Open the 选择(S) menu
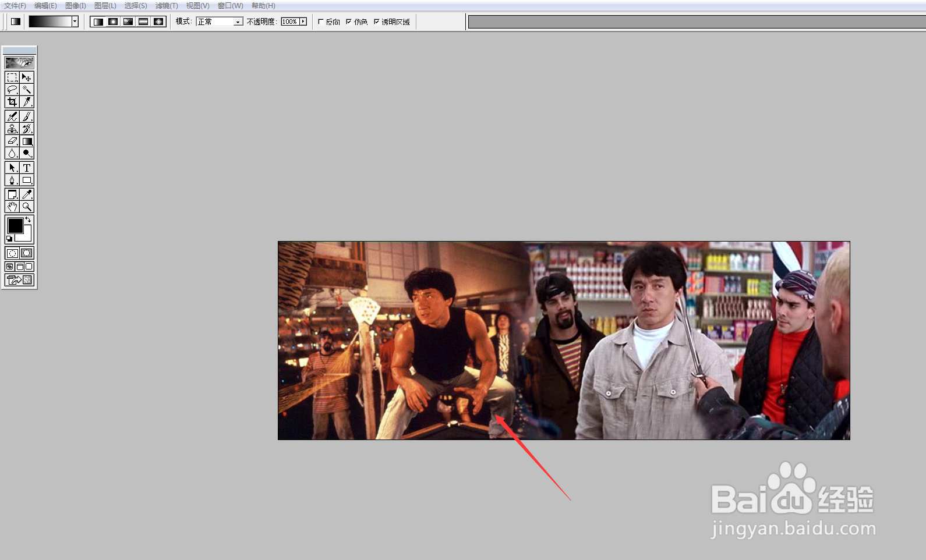The width and height of the screenshot is (926, 560). tap(136, 6)
